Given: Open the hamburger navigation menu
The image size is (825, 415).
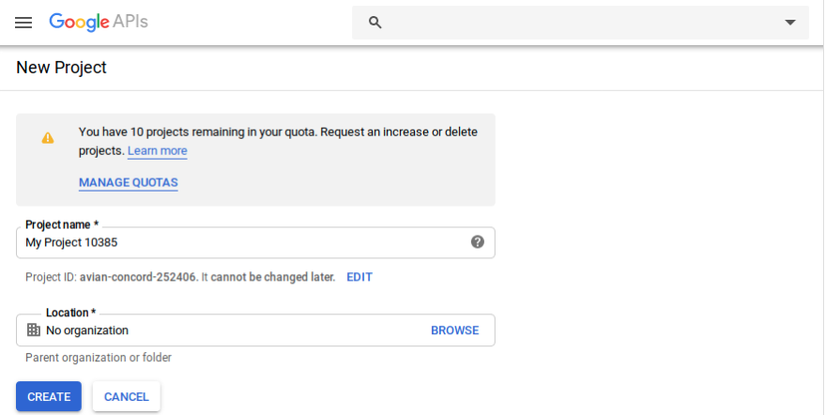Looking at the screenshot, I should click(23, 22).
